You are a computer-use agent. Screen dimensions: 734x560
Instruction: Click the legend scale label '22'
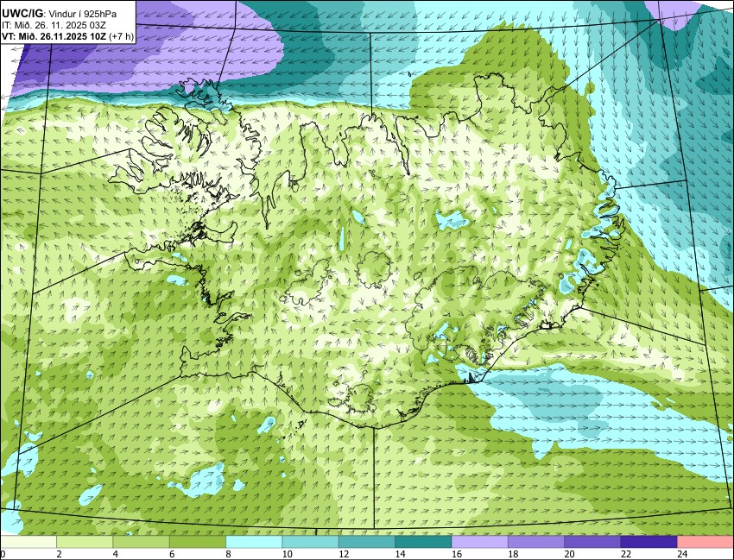click(x=626, y=554)
